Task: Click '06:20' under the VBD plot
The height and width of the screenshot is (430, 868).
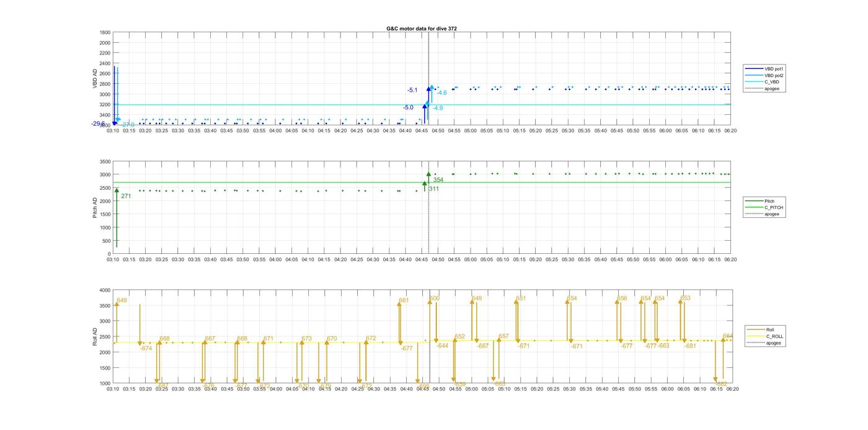Action: point(730,131)
